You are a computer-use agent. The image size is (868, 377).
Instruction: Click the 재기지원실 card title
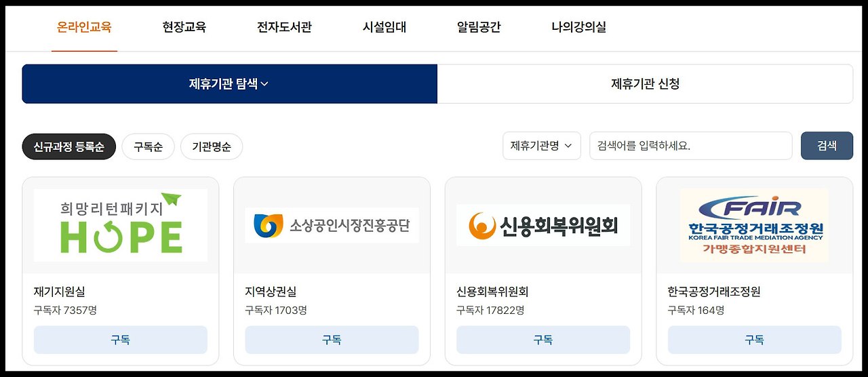coord(60,292)
